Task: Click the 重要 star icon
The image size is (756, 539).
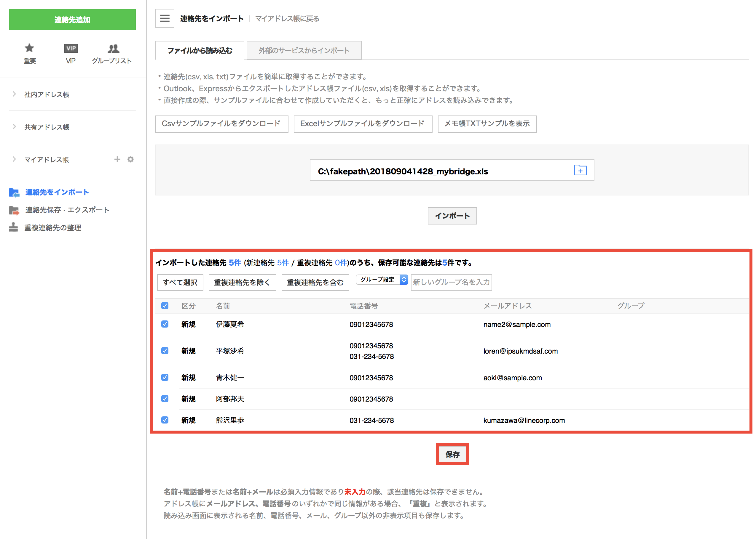Action: tap(29, 48)
